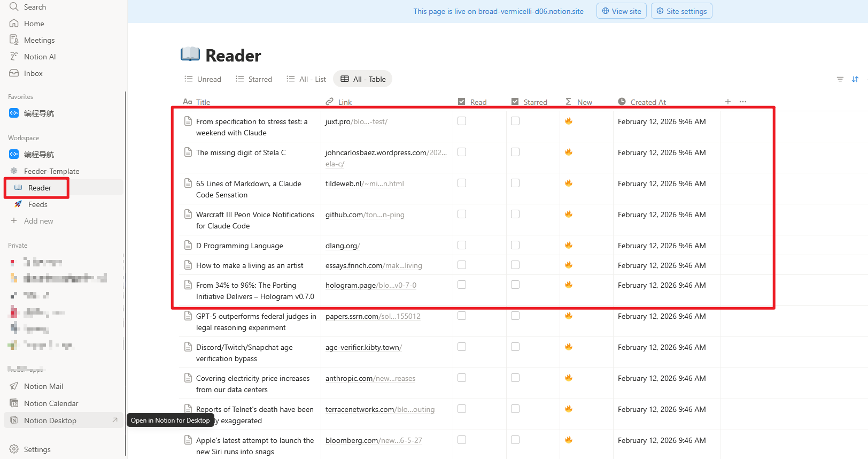The height and width of the screenshot is (459, 868).
Task: Open Feeds page with rocket icon
Action: [37, 204]
